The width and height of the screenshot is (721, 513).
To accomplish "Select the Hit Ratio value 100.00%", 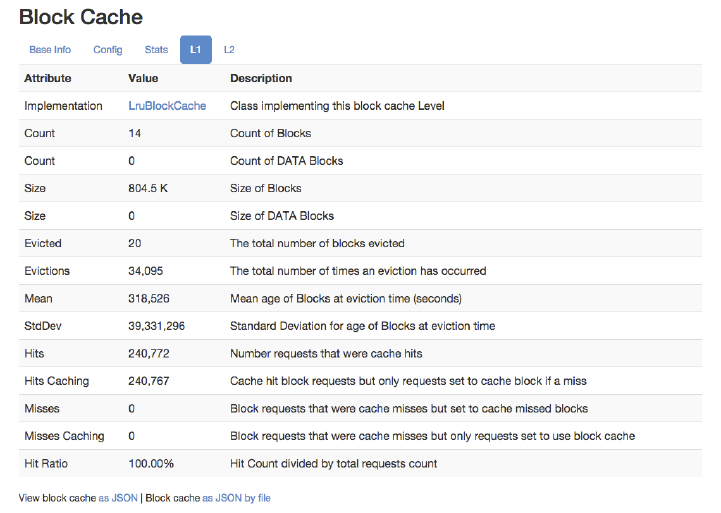I will (x=151, y=463).
